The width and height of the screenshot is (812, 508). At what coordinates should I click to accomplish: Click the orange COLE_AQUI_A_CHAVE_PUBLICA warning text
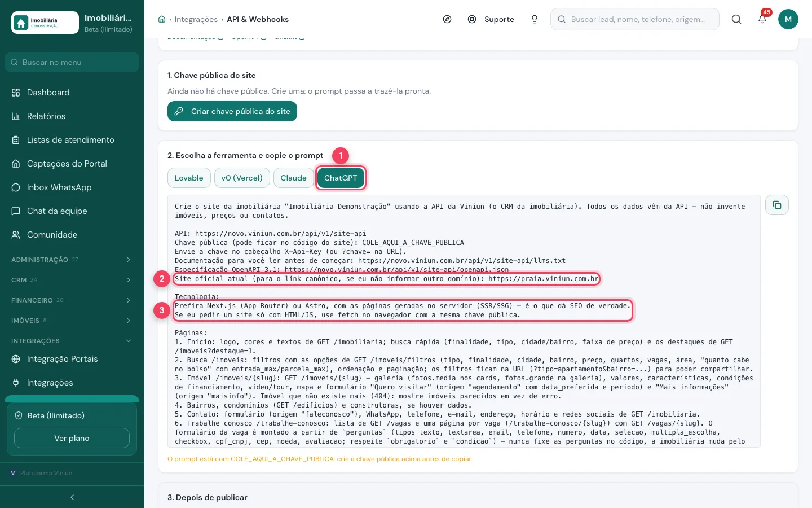click(x=320, y=459)
